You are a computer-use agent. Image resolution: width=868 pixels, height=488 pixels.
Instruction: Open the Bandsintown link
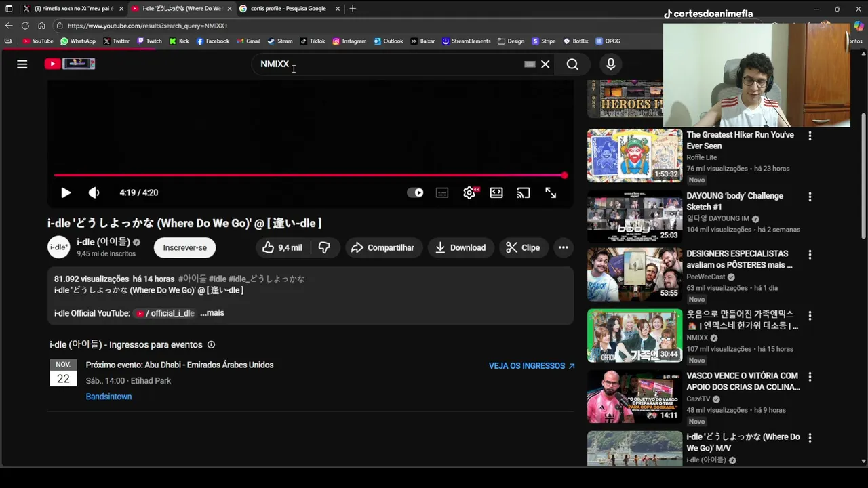pyautogui.click(x=108, y=396)
